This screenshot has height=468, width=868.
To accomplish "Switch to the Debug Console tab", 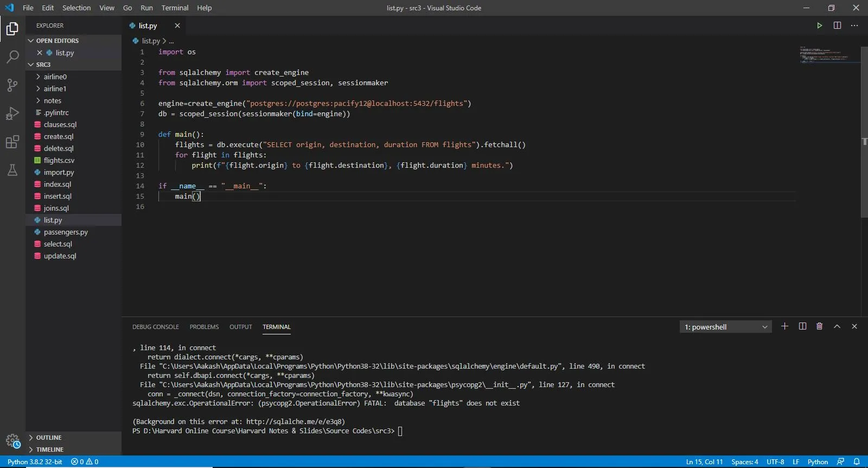I will tap(156, 327).
